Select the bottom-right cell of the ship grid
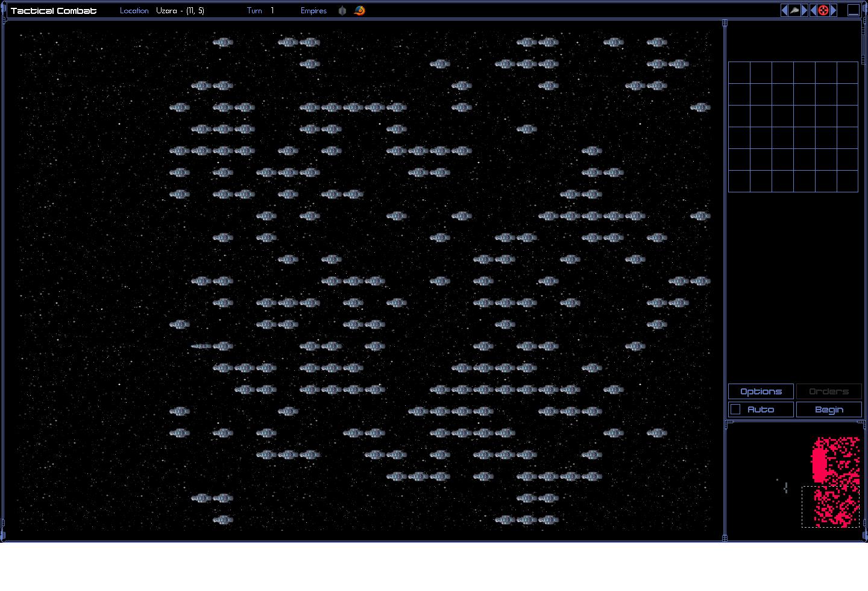The width and height of the screenshot is (868, 591). (847, 181)
